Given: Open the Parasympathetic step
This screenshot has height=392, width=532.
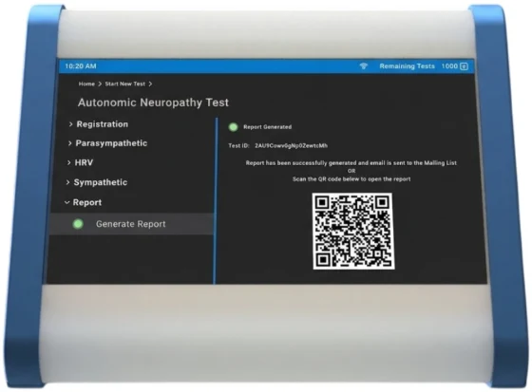Looking at the screenshot, I should 111,143.
